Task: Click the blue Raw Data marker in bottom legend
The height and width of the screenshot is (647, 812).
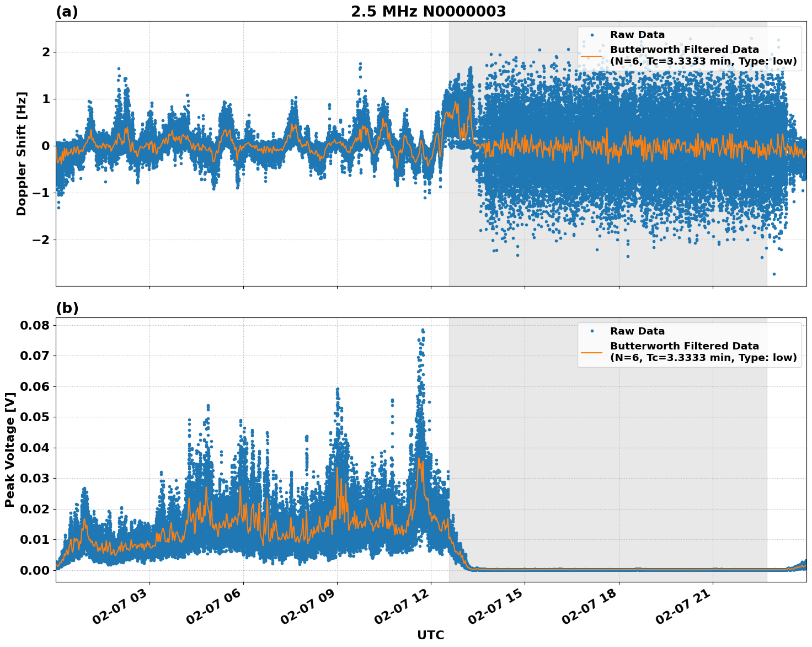Action: point(592,331)
